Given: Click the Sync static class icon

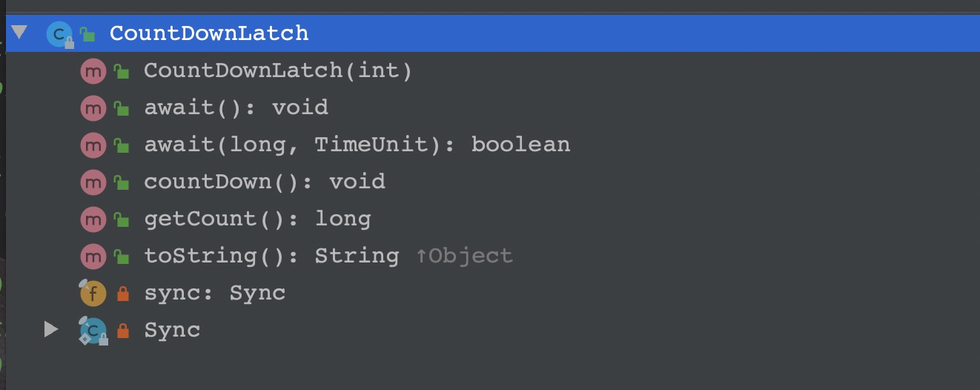Looking at the screenshot, I should pos(93,331).
